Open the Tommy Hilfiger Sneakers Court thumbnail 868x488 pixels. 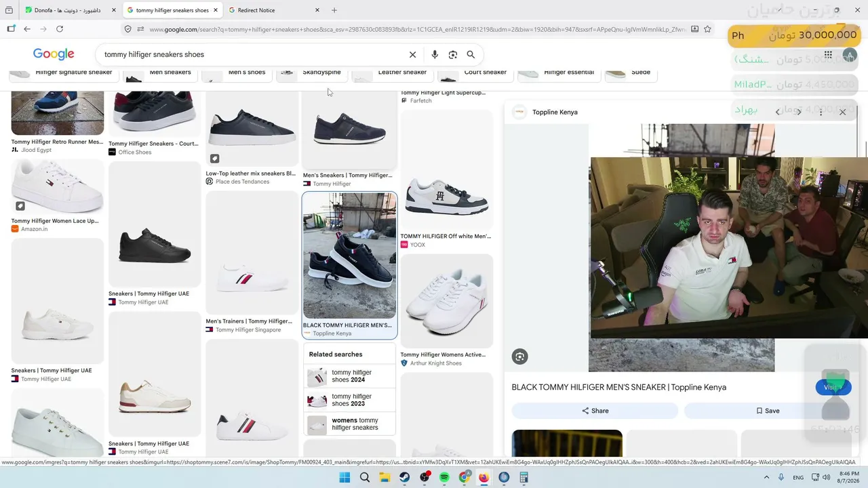[x=155, y=114]
